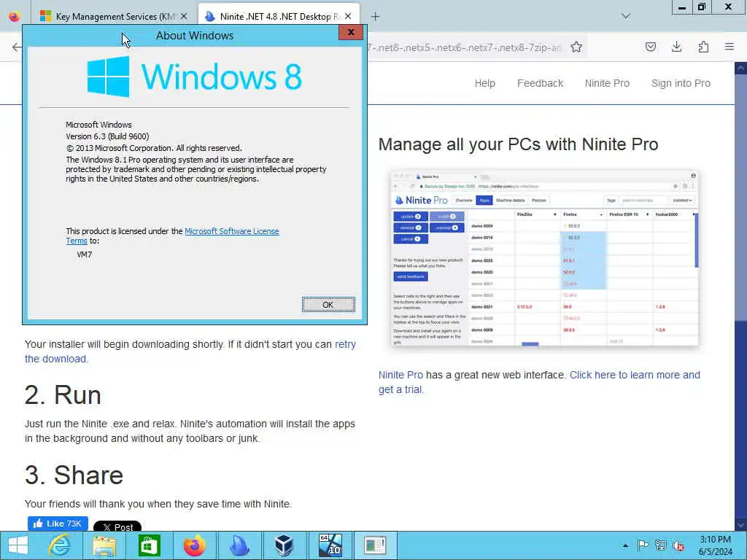Viewport: 747px width, 560px height.
Task: Open Microsoft Software License link
Action: [231, 231]
